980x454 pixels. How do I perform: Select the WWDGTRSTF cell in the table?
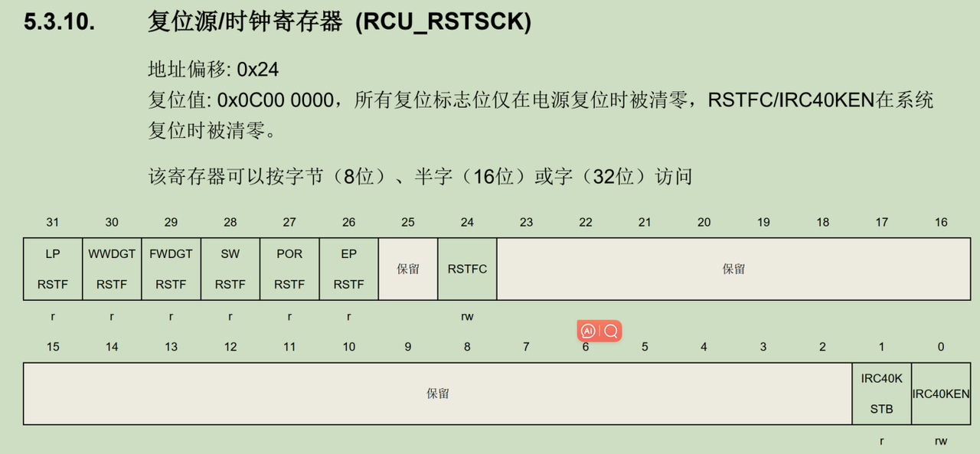pyautogui.click(x=112, y=269)
